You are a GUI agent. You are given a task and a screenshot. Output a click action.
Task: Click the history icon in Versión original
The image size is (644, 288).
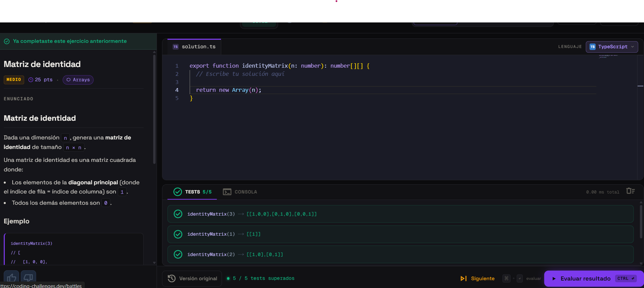pos(172,278)
